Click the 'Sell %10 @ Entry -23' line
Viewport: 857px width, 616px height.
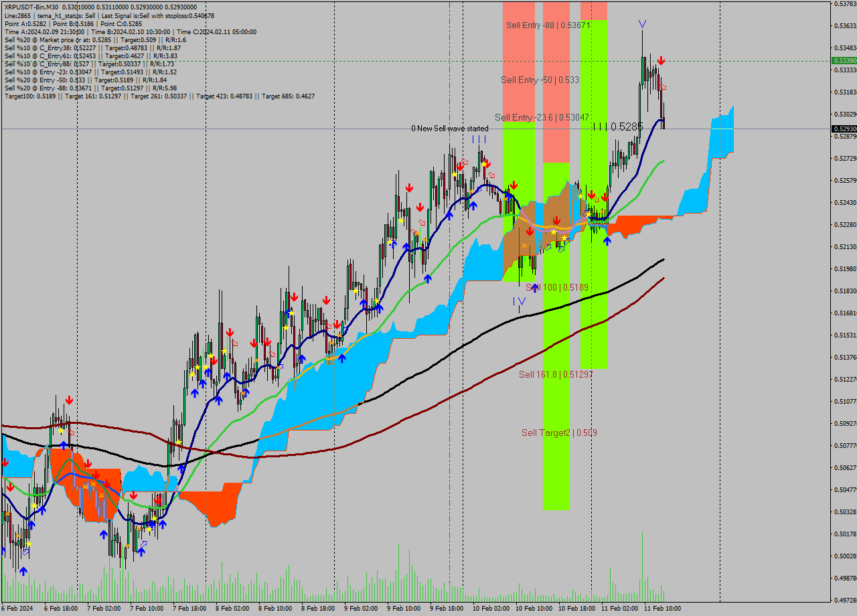coord(90,72)
